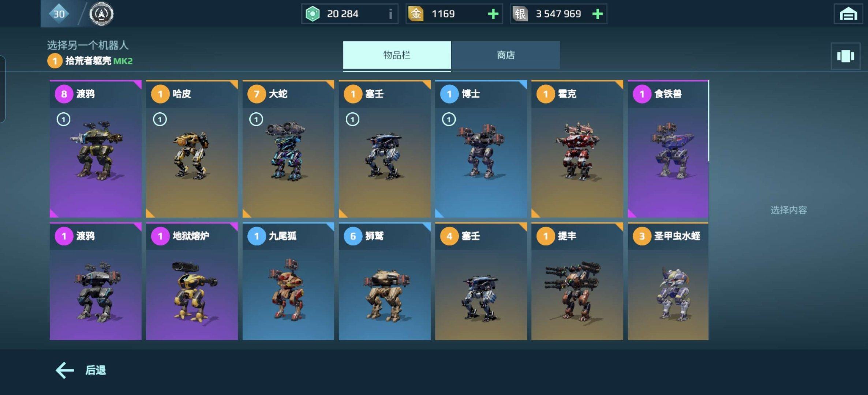Choose the 圣甲虫水蛭 robot card
Image resolution: width=868 pixels, height=395 pixels.
[x=668, y=281]
